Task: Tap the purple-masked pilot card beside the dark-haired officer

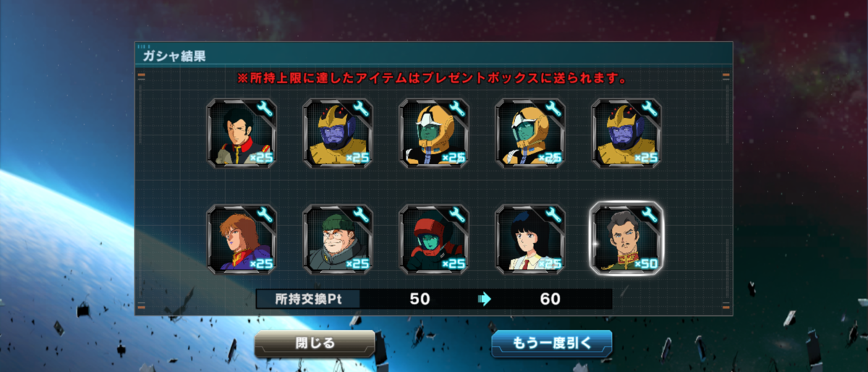Action: point(338,133)
